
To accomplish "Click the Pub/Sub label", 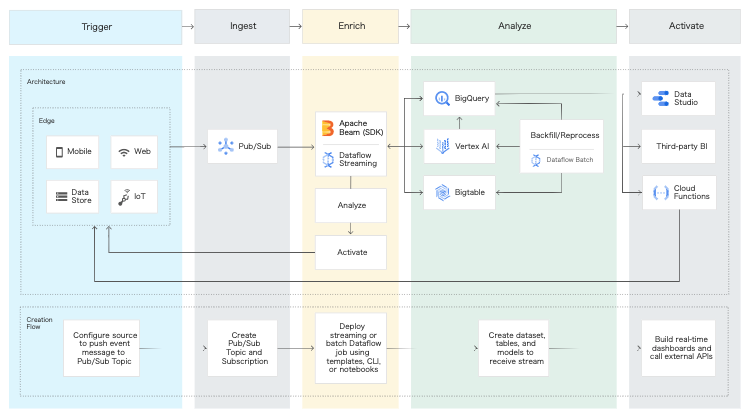I will coord(255,146).
